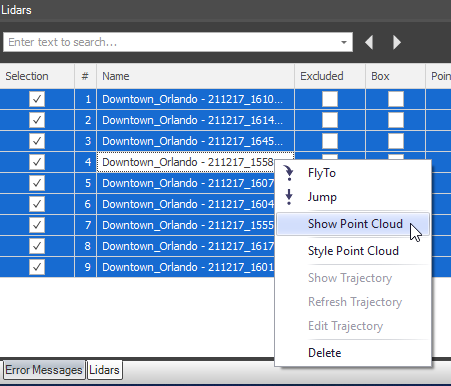Check Excluded checkbox for row 2
This screenshot has height=386, width=451.
pos(330,120)
